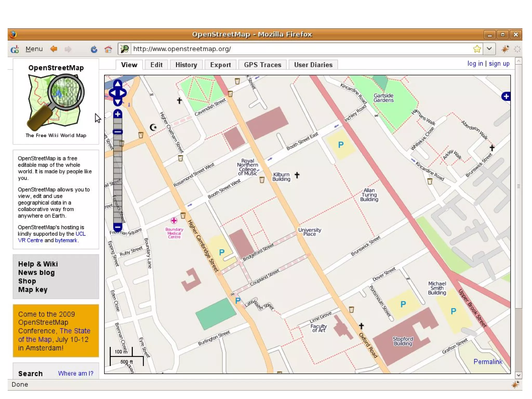This screenshot has width=532, height=399.
Task: Zoom in with the plus button
Action: click(118, 114)
